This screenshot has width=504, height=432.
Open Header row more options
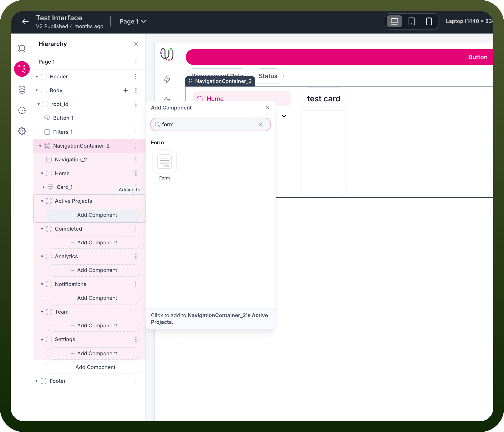(136, 77)
